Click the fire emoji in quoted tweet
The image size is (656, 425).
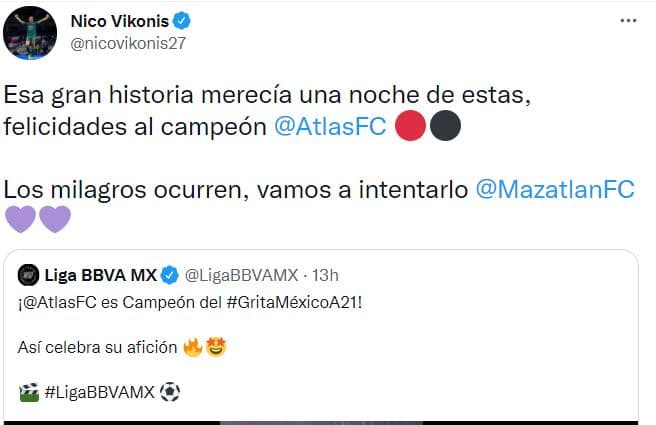click(193, 347)
